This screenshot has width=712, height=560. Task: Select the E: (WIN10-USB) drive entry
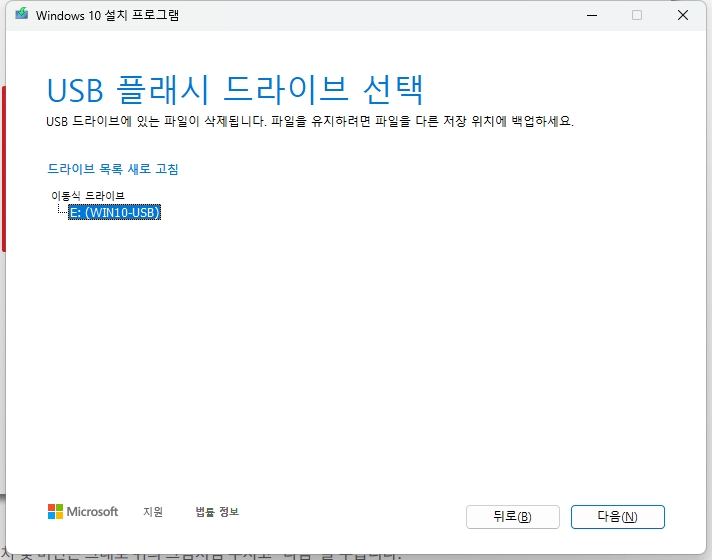pyautogui.click(x=114, y=212)
